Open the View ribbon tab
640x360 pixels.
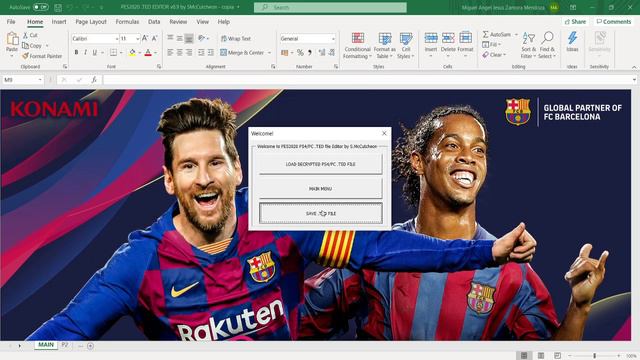click(202, 22)
